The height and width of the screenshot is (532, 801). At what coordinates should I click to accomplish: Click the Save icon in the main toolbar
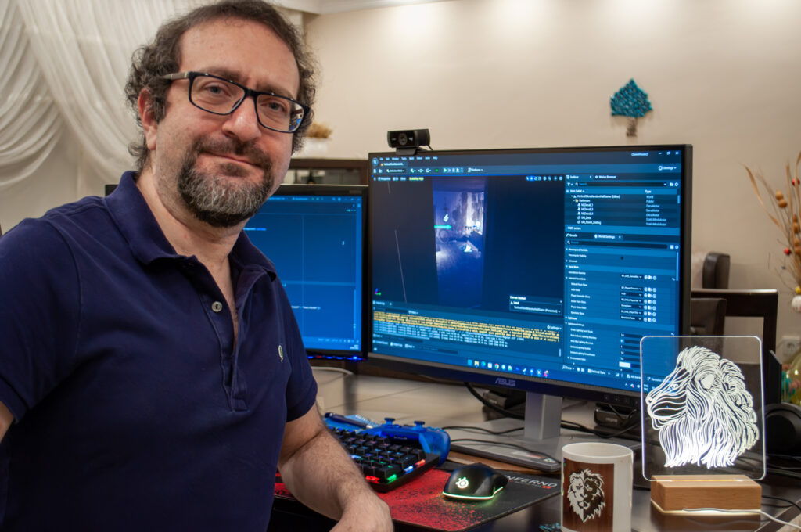[376, 171]
